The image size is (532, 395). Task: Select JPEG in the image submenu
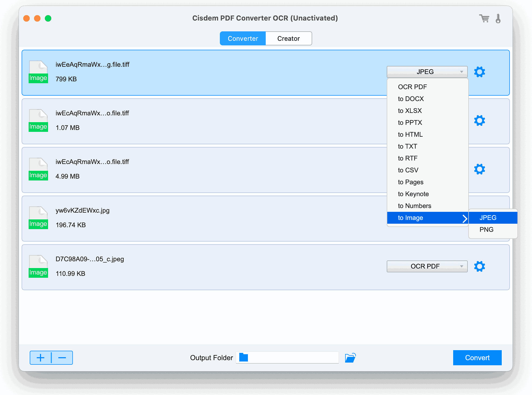(x=493, y=218)
